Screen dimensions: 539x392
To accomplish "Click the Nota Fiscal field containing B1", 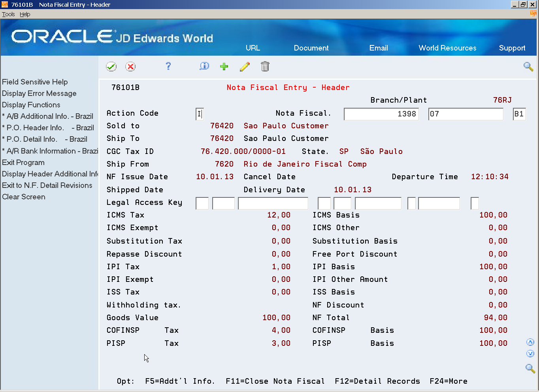I will (519, 114).
